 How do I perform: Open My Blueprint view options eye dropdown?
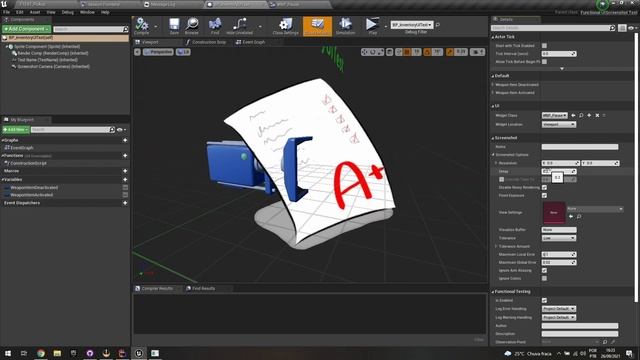(121, 130)
